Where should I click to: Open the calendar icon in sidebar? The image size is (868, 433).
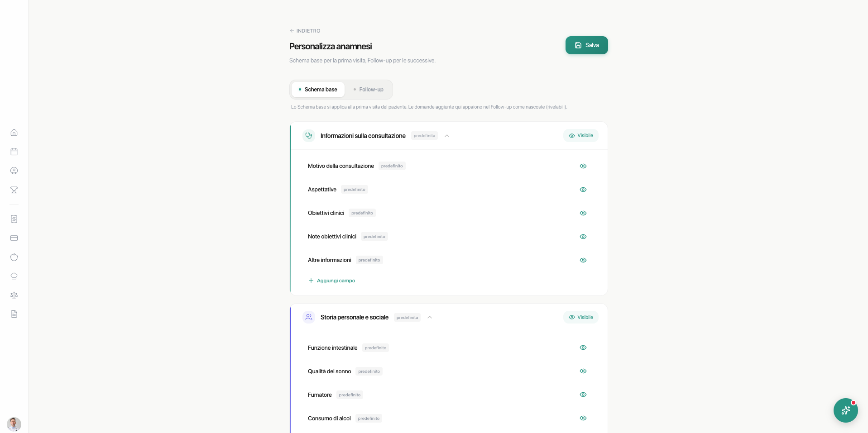point(14,152)
